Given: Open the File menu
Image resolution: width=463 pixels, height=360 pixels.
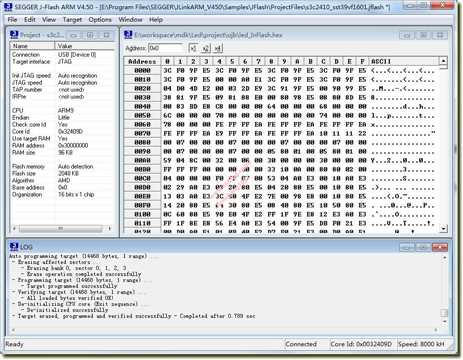Looking at the screenshot, I should pos(12,20).
